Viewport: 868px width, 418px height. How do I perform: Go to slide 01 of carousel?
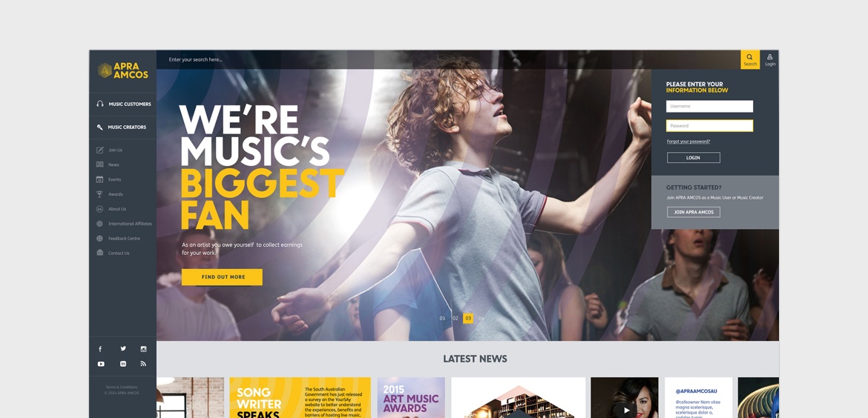click(442, 319)
